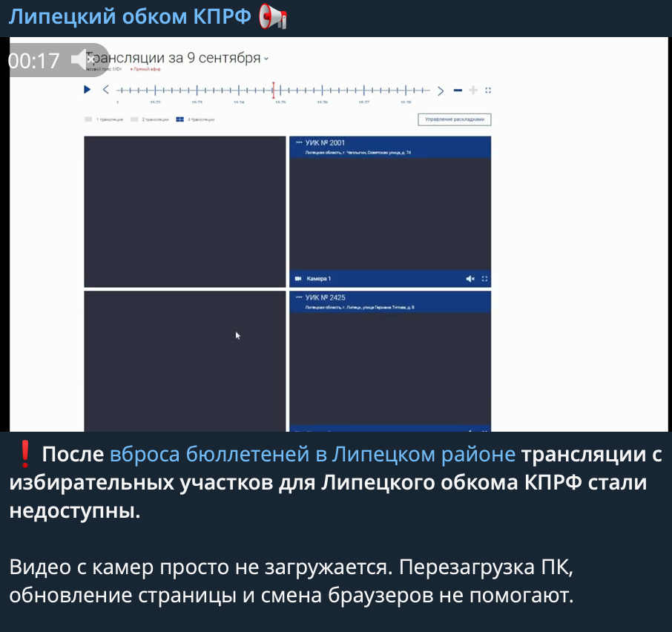This screenshot has width=672, height=632.
Task: Click the bottom-left stream tile
Action: [185, 361]
